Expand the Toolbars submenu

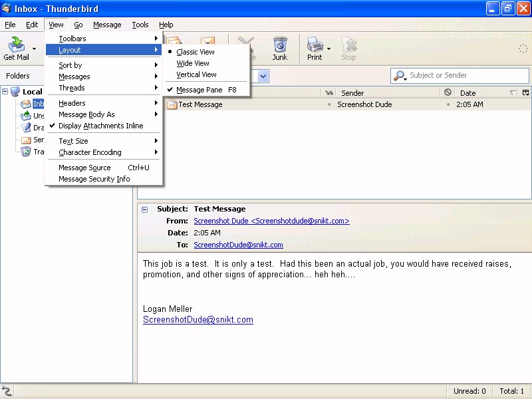coord(104,39)
